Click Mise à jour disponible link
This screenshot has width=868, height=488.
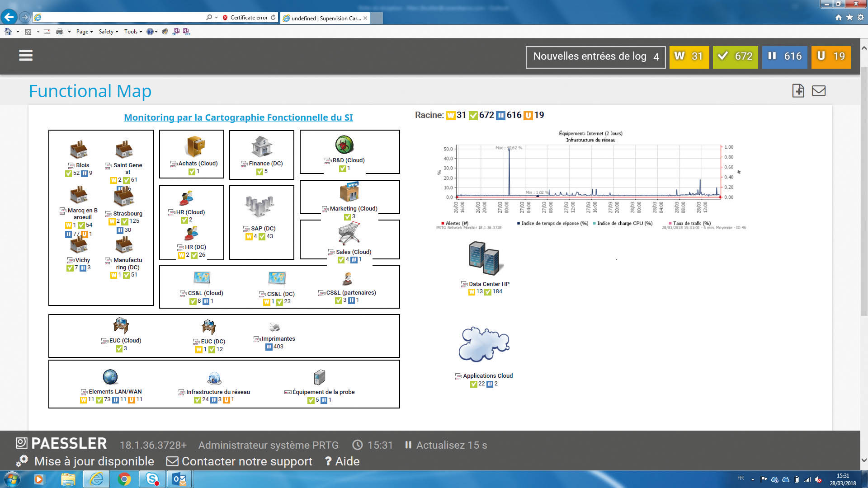[94, 461]
